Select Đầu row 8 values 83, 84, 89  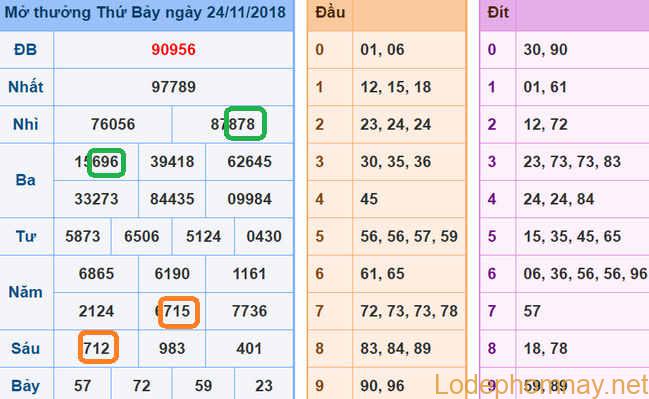click(x=396, y=349)
